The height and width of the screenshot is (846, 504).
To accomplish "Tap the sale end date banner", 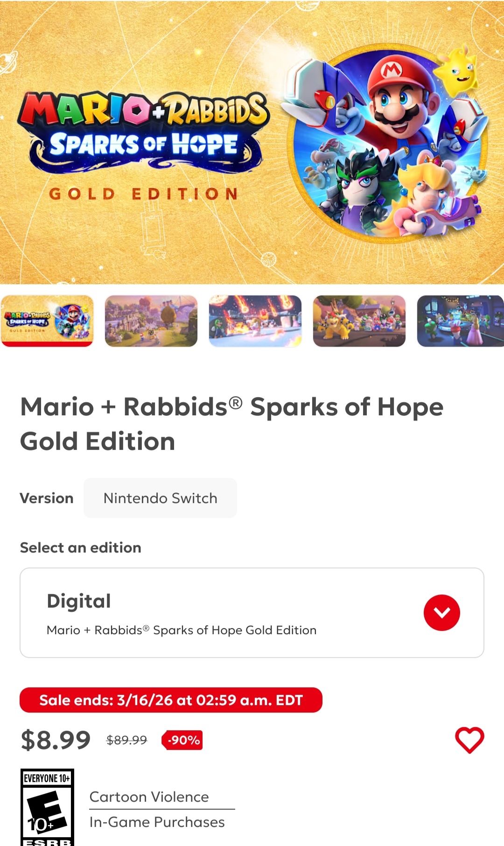I will [x=171, y=700].
